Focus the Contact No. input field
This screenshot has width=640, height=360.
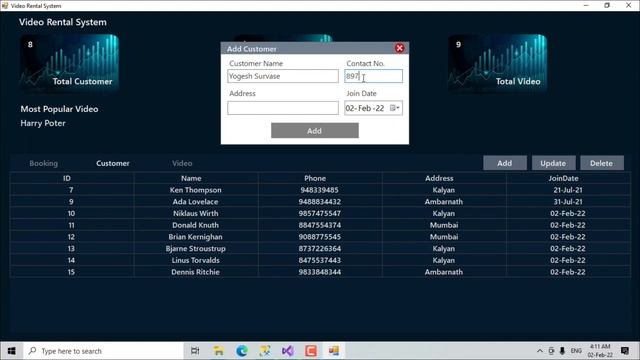tap(373, 76)
